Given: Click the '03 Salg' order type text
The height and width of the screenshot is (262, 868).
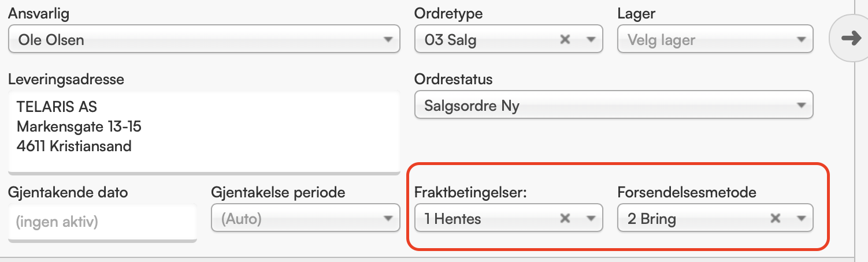Looking at the screenshot, I should click(451, 40).
